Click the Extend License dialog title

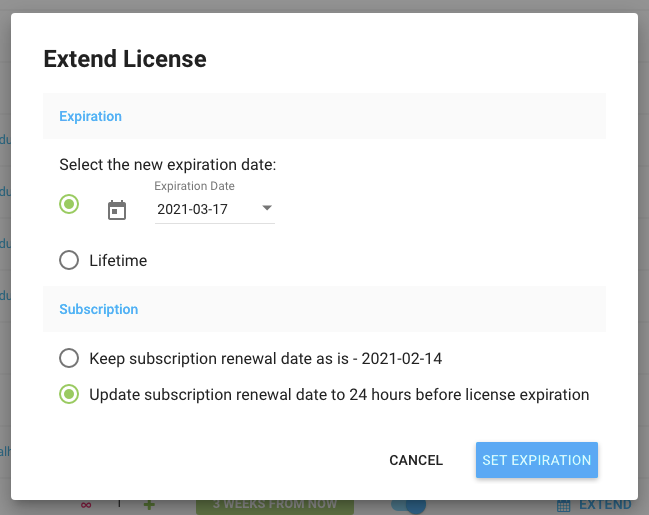[x=125, y=59]
